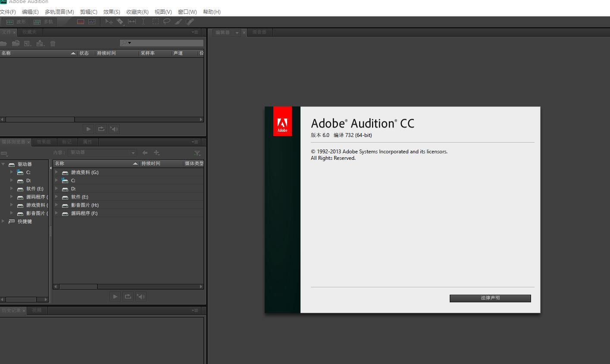Expand the 快捷键 tree node

point(3,221)
